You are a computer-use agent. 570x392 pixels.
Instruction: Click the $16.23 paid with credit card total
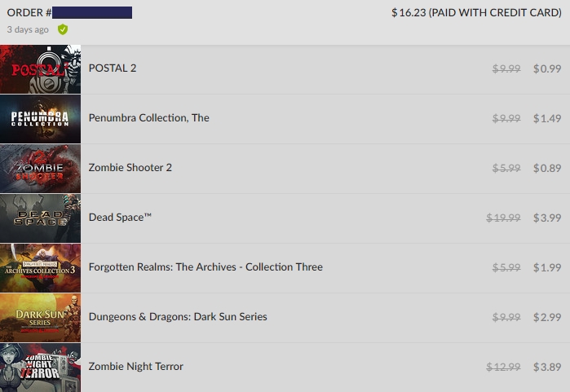click(476, 13)
